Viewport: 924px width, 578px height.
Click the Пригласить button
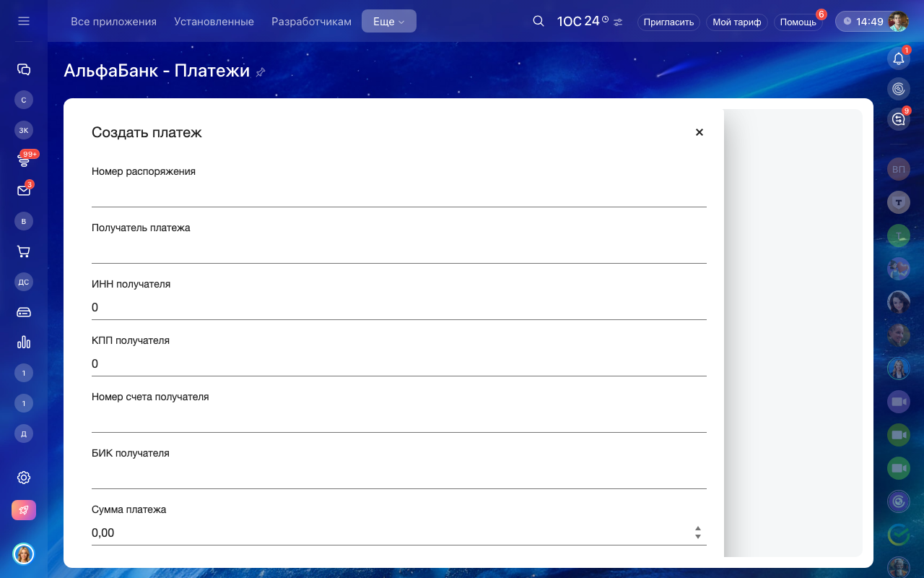click(x=668, y=22)
